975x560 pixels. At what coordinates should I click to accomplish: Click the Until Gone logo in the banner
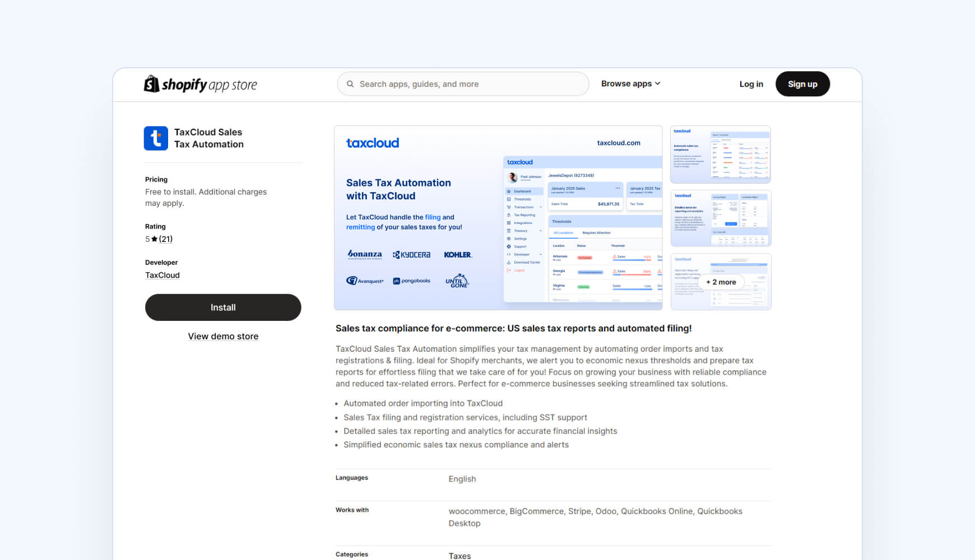pos(457,281)
